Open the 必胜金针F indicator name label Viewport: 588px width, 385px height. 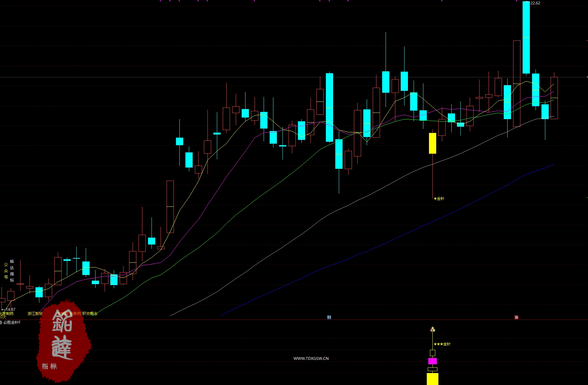pyautogui.click(x=12, y=322)
